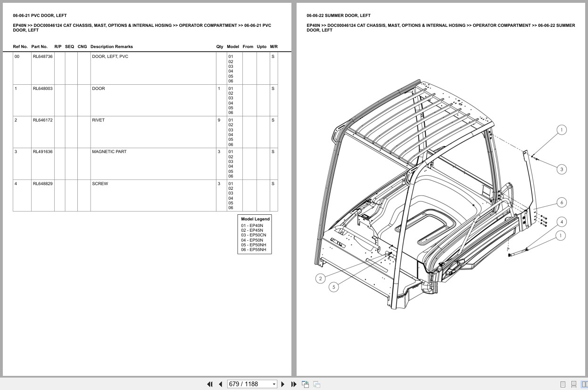Click part number RL648829
Screen dimensions: 588x390
[x=42, y=184]
